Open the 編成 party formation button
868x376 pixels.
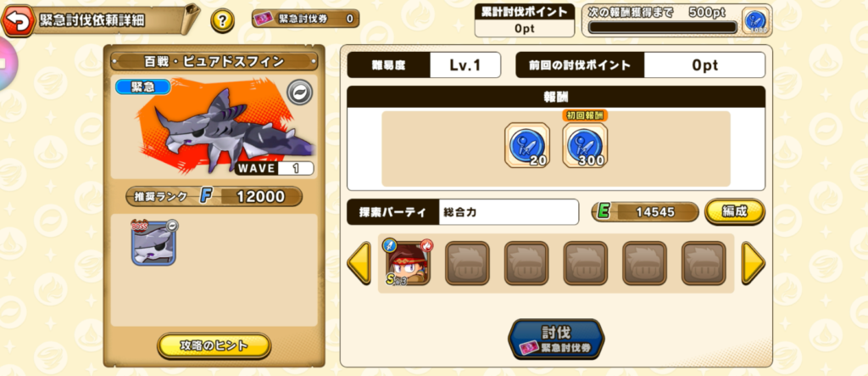pos(735,211)
